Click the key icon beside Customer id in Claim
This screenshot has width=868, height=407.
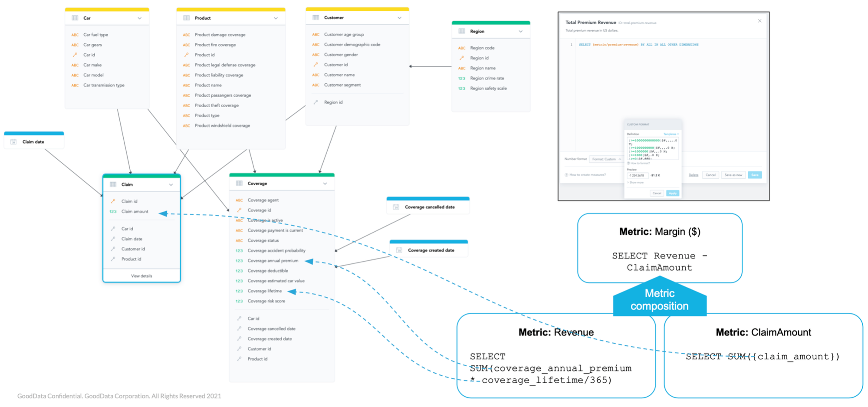(113, 249)
